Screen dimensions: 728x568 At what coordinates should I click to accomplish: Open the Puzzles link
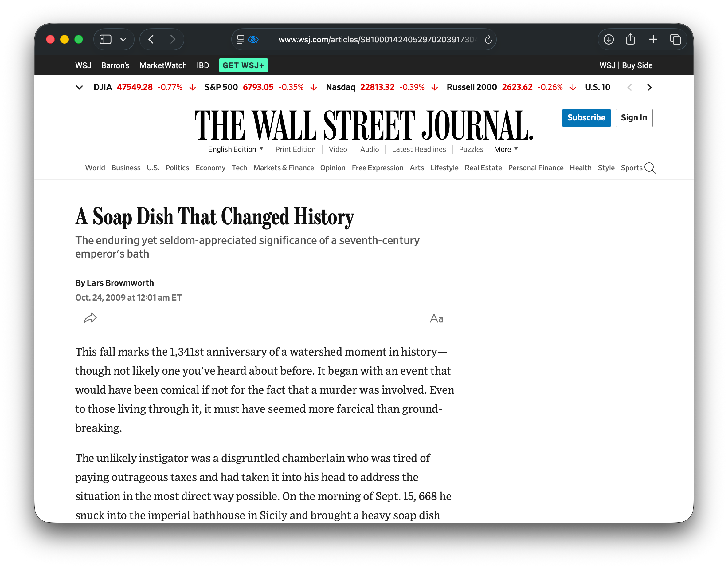(x=471, y=149)
